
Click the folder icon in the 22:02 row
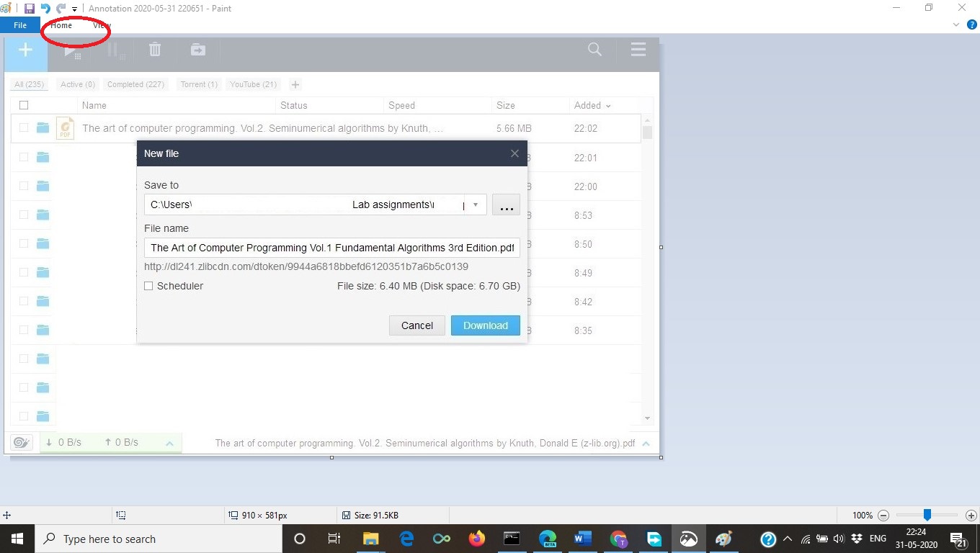click(43, 128)
